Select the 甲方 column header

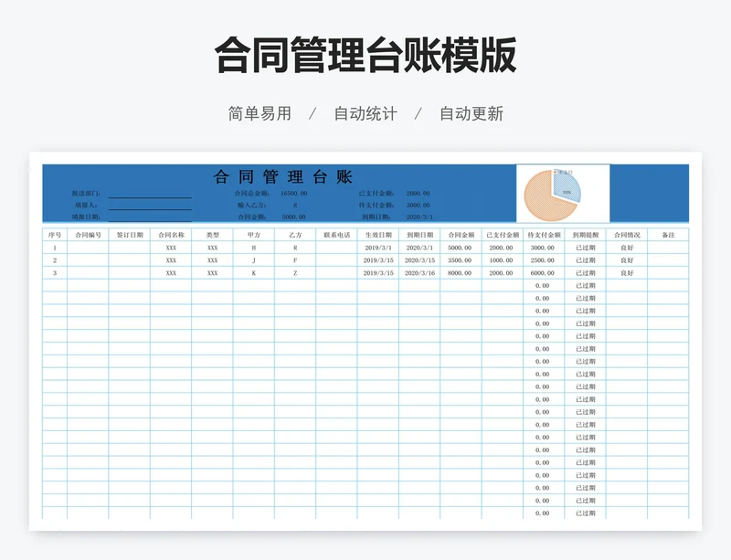[x=254, y=235]
